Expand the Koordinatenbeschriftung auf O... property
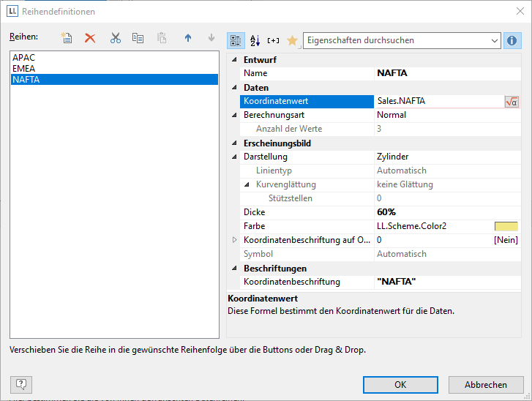The width and height of the screenshot is (532, 401). tap(234, 240)
